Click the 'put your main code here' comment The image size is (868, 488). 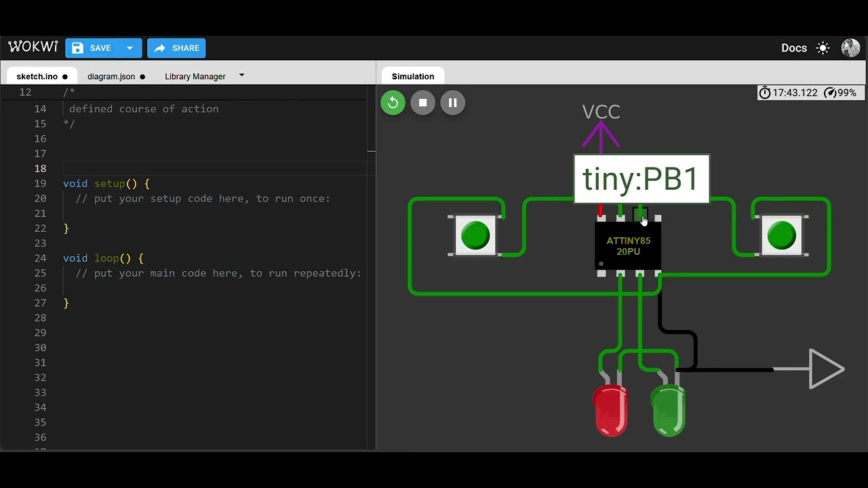pyautogui.click(x=218, y=273)
